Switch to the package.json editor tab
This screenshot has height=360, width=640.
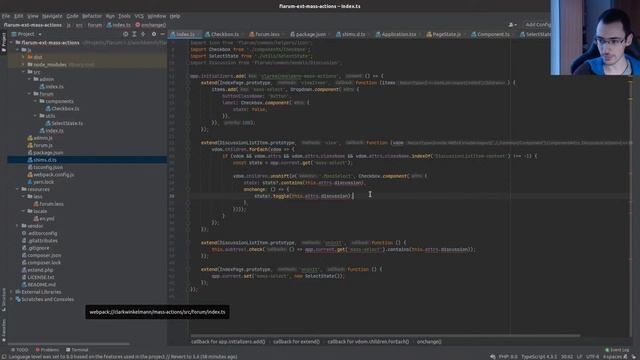(x=308, y=34)
